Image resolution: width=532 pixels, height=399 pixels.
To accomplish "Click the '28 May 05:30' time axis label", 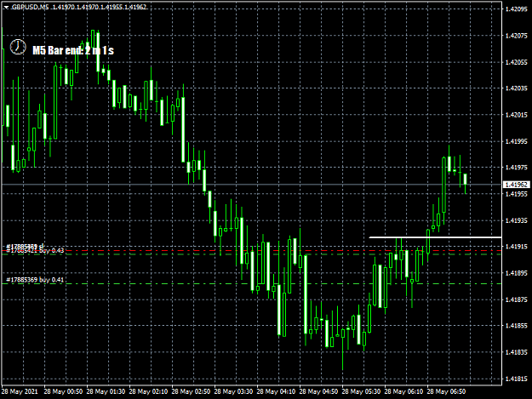I will 362,391.
